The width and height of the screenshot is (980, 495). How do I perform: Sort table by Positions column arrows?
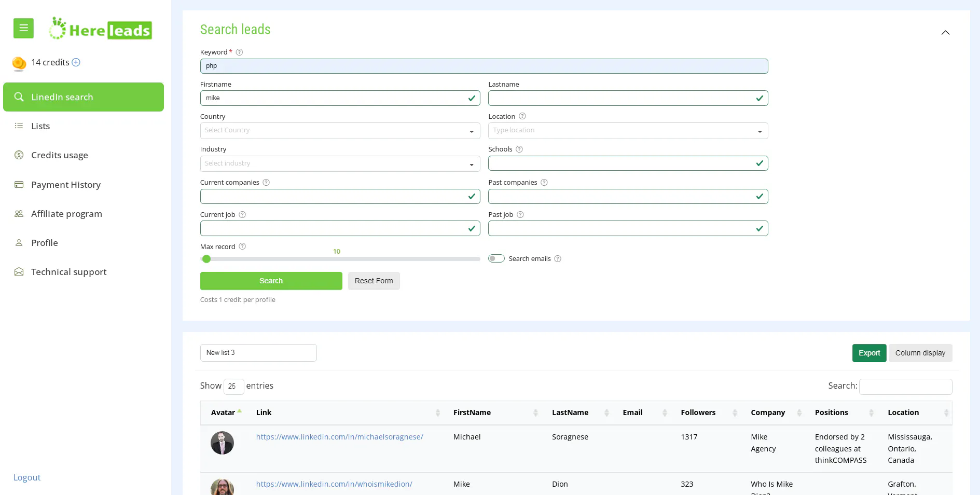[x=871, y=413]
